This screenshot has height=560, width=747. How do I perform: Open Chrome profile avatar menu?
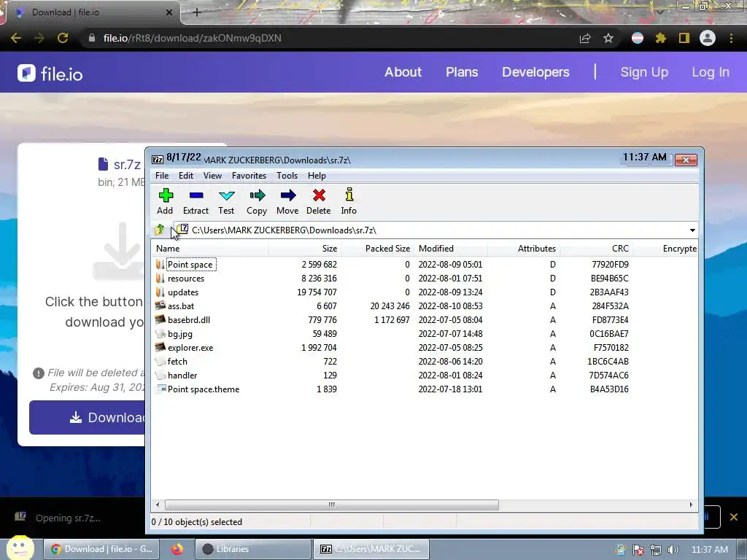(x=708, y=38)
